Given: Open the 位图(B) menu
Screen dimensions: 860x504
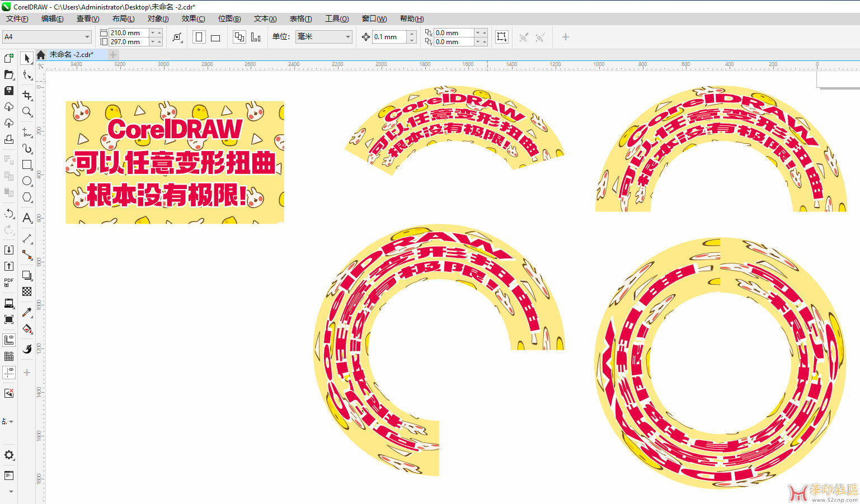Looking at the screenshot, I should (x=229, y=18).
